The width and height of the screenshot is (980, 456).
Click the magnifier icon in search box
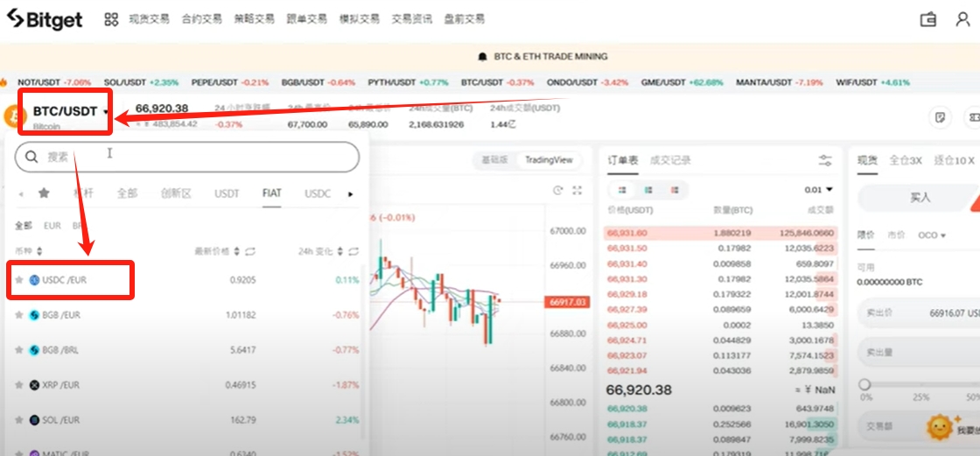click(31, 157)
